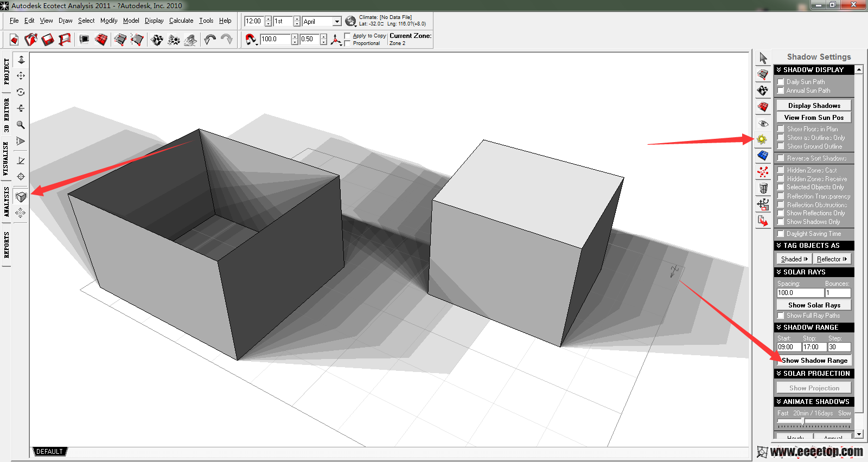Click the DEFAULT view label
This screenshot has height=462, width=868.
49,452
